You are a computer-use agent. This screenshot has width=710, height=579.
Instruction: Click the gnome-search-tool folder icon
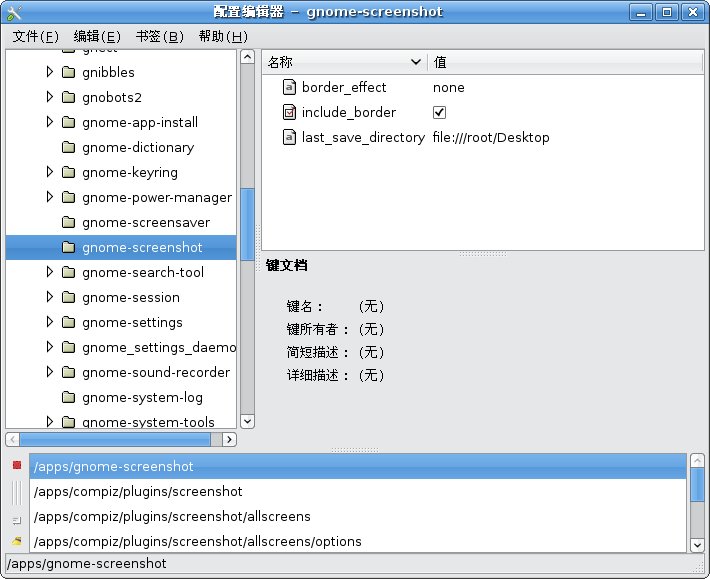(x=68, y=272)
